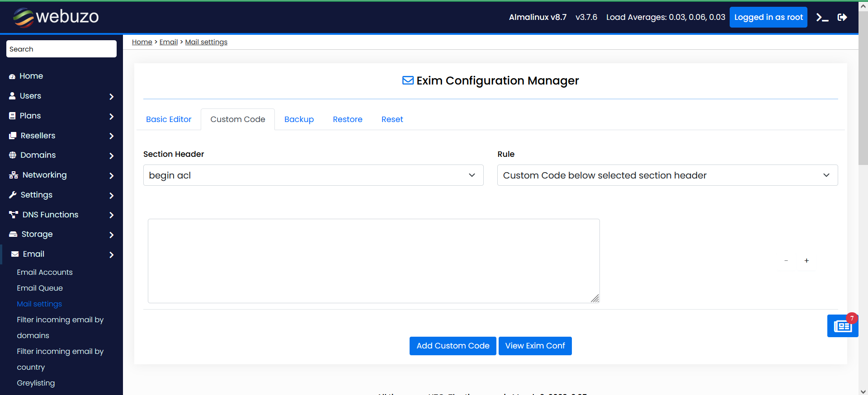Click the sidebar Search field
This screenshot has width=868, height=395.
(x=61, y=49)
